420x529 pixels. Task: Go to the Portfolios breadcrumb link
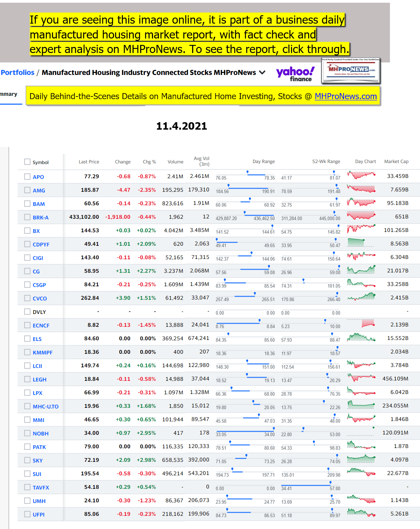point(18,73)
